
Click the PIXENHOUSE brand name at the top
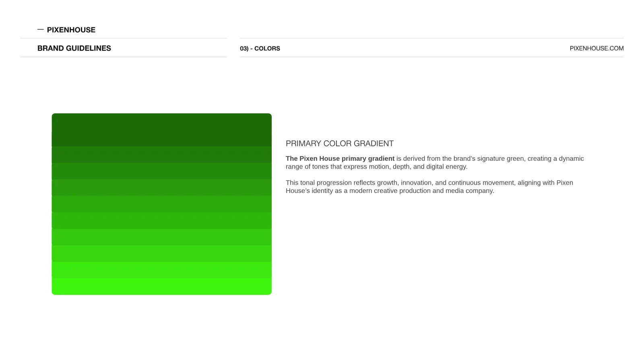71,30
